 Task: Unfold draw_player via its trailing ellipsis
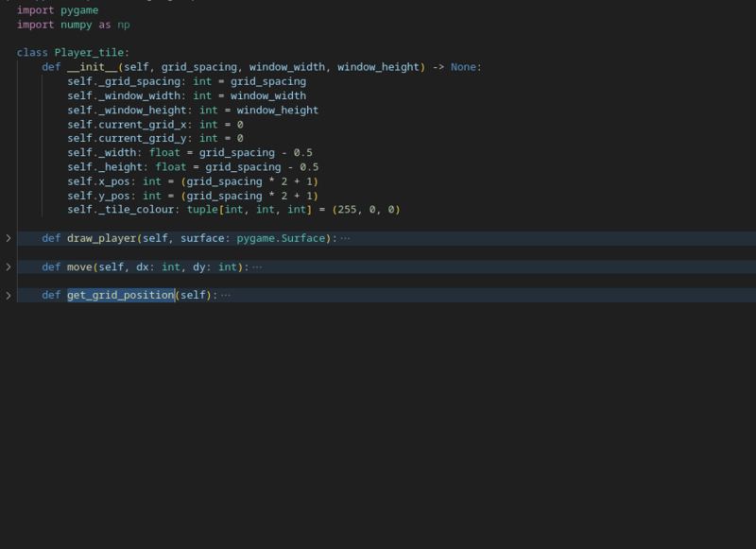coord(345,238)
